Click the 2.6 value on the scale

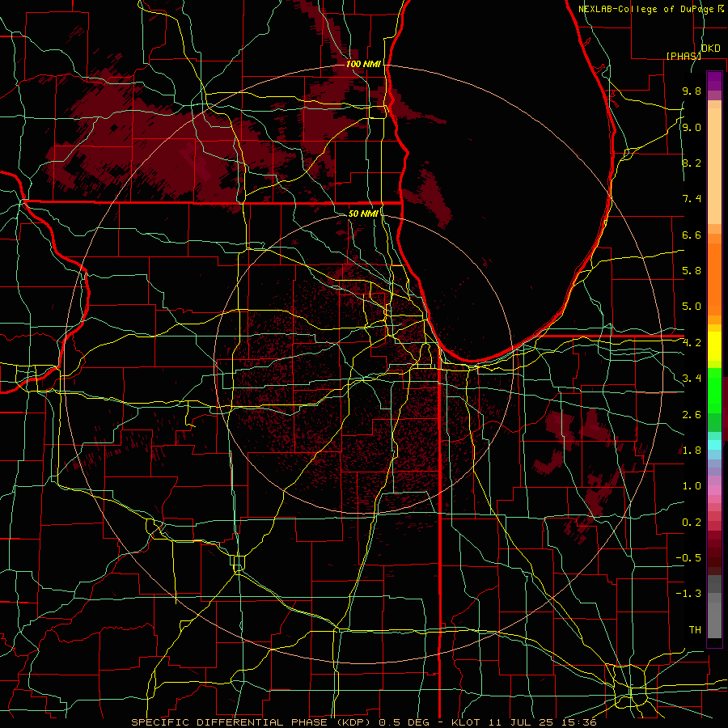[x=692, y=414]
